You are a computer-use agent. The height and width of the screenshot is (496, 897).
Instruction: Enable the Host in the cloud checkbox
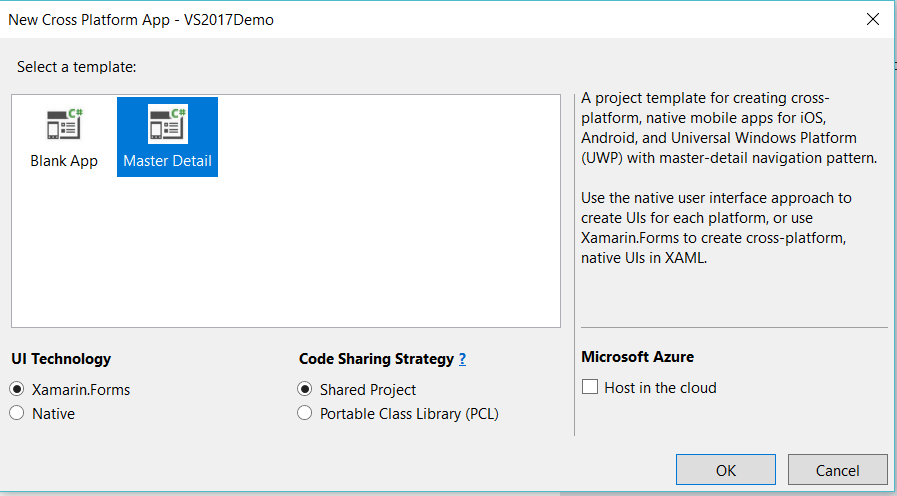click(590, 388)
